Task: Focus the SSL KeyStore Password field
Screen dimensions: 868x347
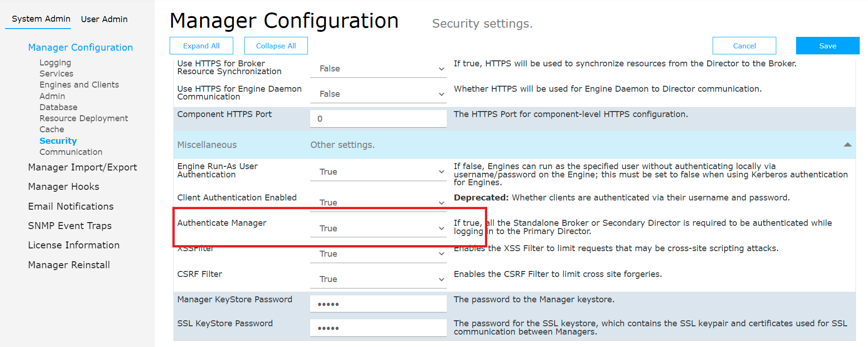Action: coord(378,328)
